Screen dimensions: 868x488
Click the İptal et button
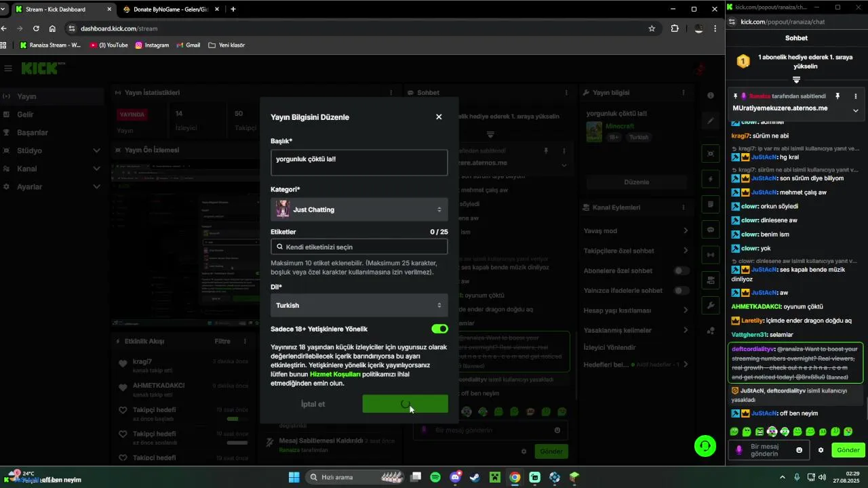[313, 404]
